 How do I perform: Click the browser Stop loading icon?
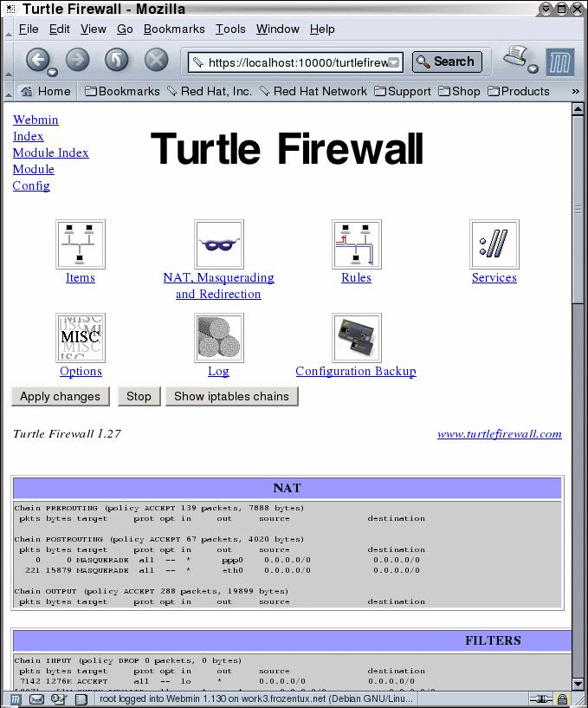pyautogui.click(x=156, y=60)
